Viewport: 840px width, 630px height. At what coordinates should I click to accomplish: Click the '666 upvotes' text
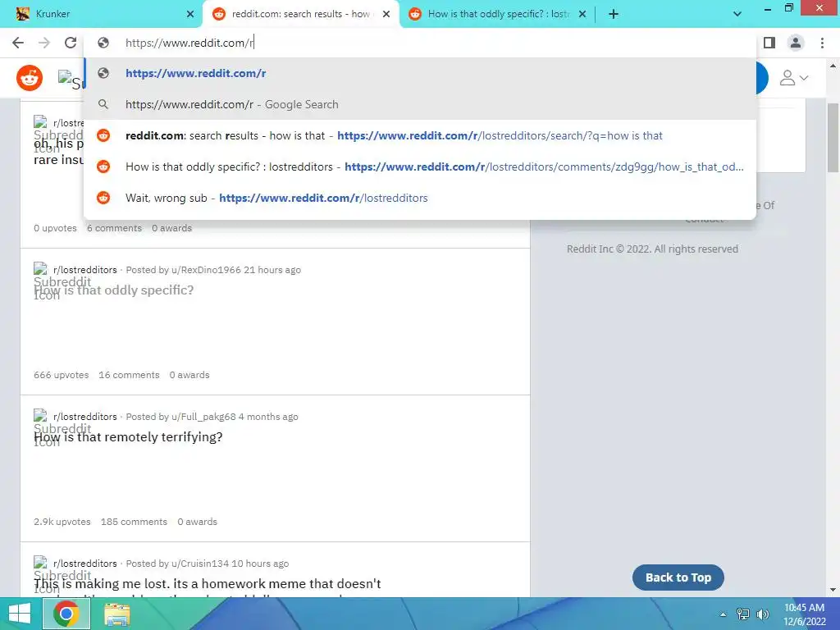point(61,375)
